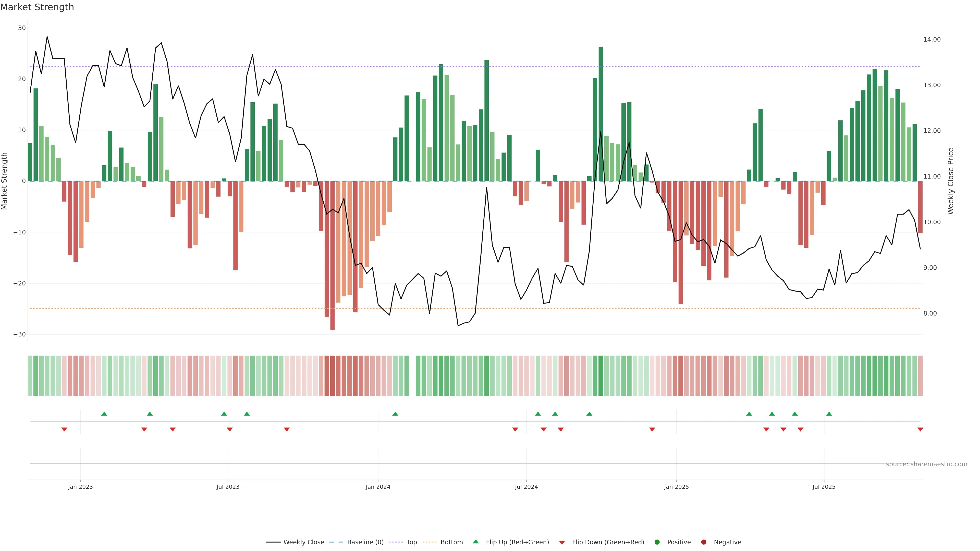The width and height of the screenshot is (980, 551).
Task: Click the green flip-up marker just after Jan 2024
Action: [395, 414]
